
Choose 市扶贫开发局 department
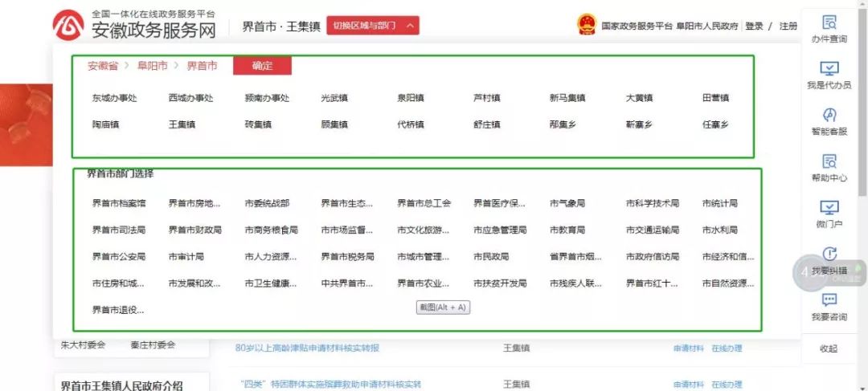click(x=500, y=283)
